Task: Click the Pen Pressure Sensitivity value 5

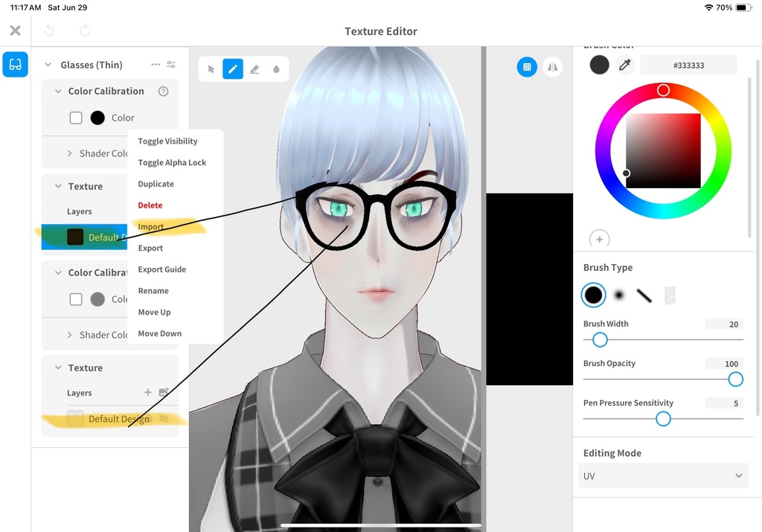Action: point(724,403)
